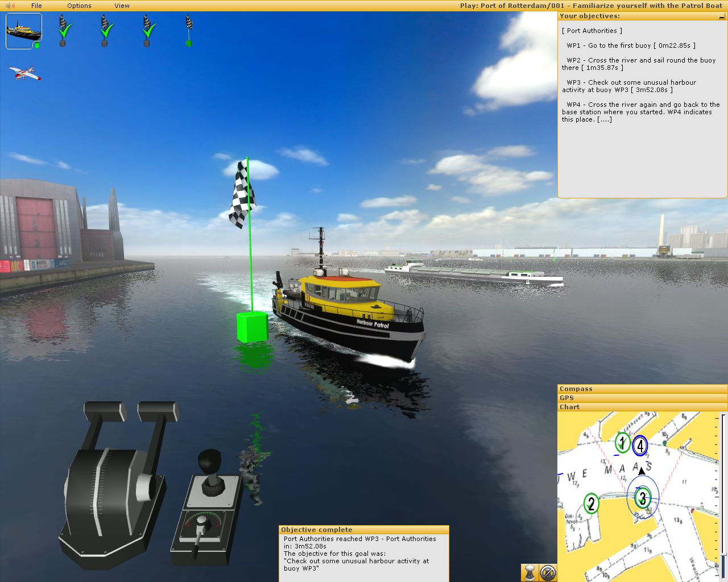Open the Options menu
This screenshot has height=582, width=728.
click(79, 6)
